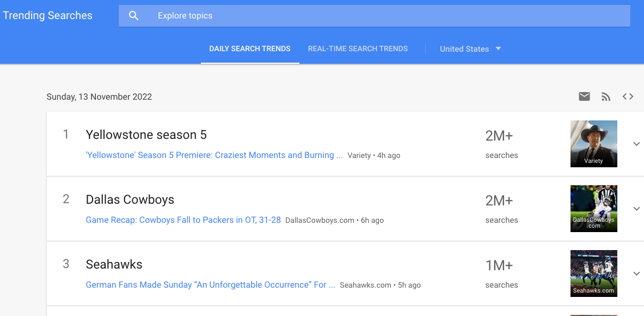Click the Explore topics search field

tap(374, 16)
